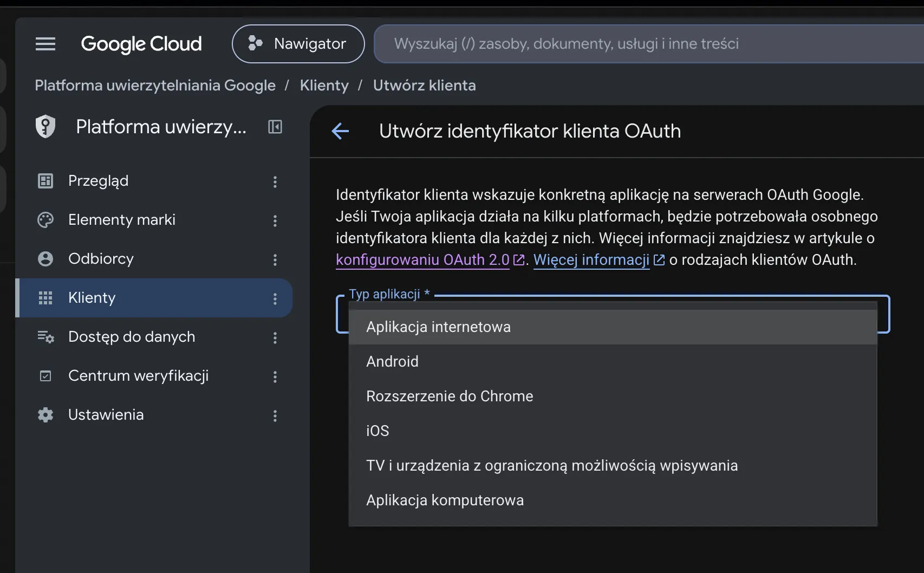924x573 pixels.
Task: Click the Utwórz klienta breadcrumb
Action: 425,86
